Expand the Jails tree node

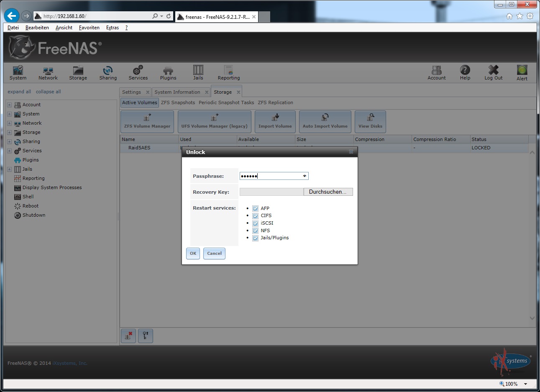[9, 169]
